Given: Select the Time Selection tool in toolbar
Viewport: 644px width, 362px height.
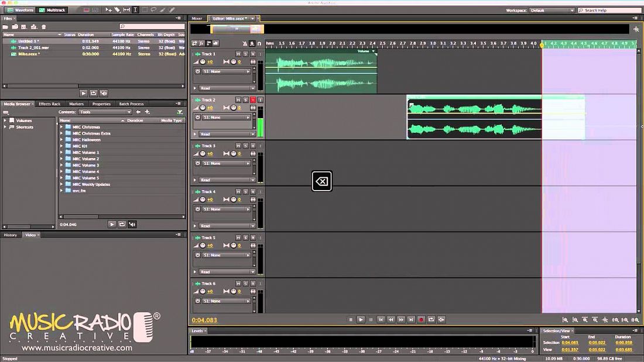Looking at the screenshot, I should coord(135,10).
